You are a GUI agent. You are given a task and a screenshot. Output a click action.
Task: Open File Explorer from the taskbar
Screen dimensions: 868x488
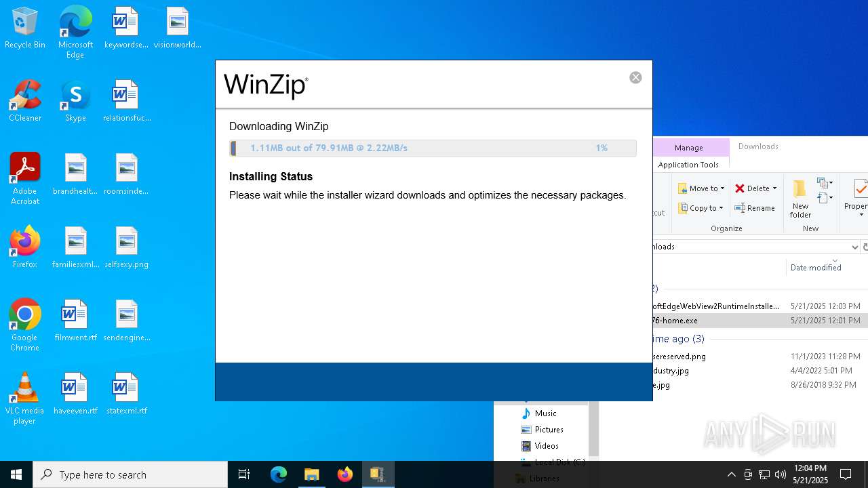pyautogui.click(x=312, y=474)
